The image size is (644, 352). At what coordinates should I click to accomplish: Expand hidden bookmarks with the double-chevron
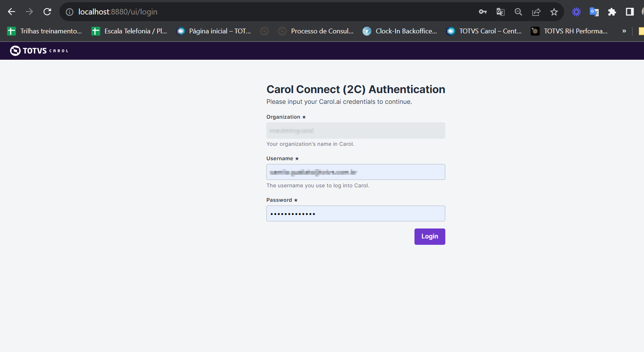(x=624, y=31)
